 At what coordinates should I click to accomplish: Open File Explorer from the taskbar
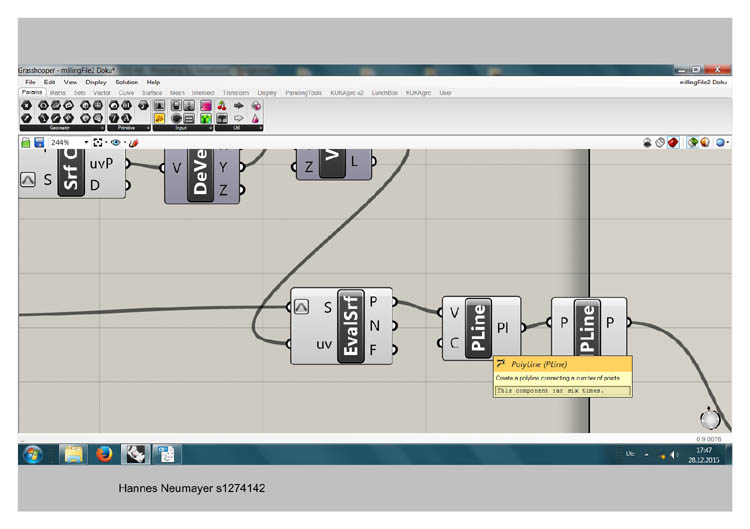(73, 454)
